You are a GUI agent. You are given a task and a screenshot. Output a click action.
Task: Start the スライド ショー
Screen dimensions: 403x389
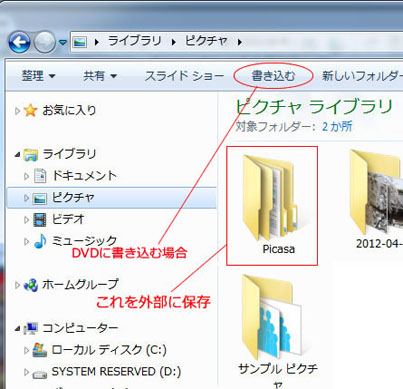coord(184,76)
